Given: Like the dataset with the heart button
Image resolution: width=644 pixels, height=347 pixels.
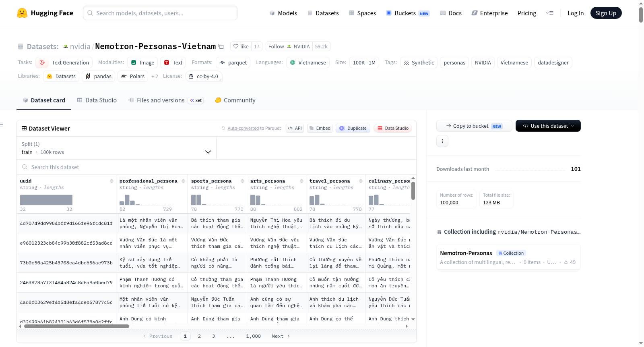Looking at the screenshot, I should coord(241,46).
